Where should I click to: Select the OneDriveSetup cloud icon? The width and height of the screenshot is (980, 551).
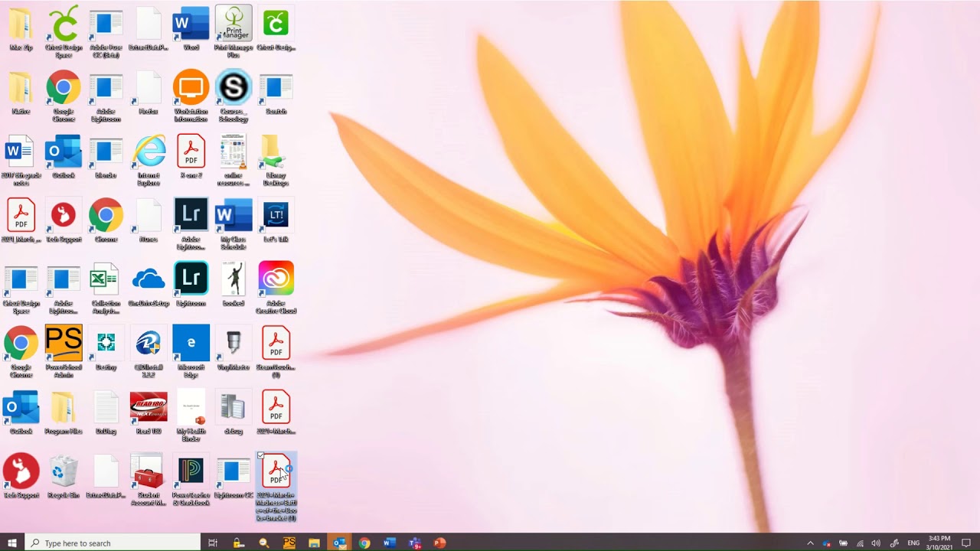149,285
